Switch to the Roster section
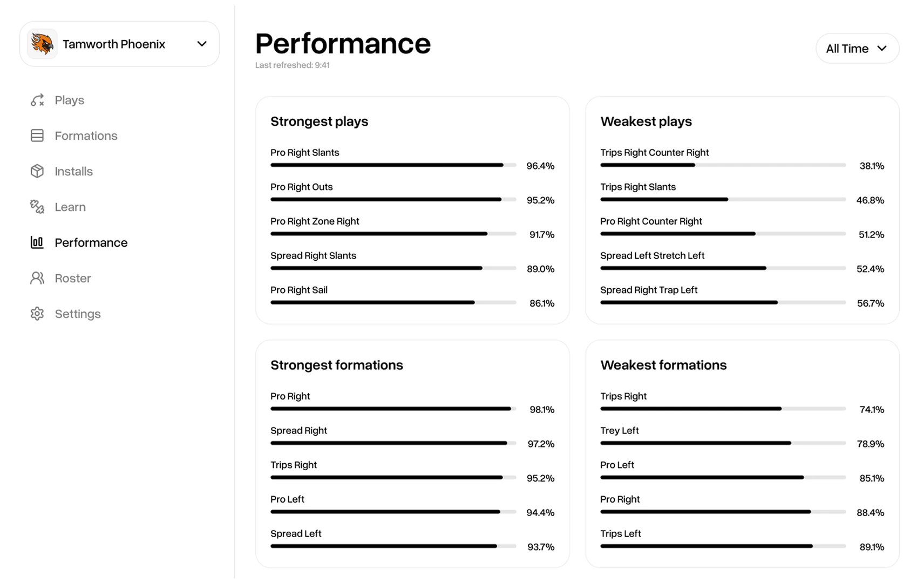 pos(72,278)
